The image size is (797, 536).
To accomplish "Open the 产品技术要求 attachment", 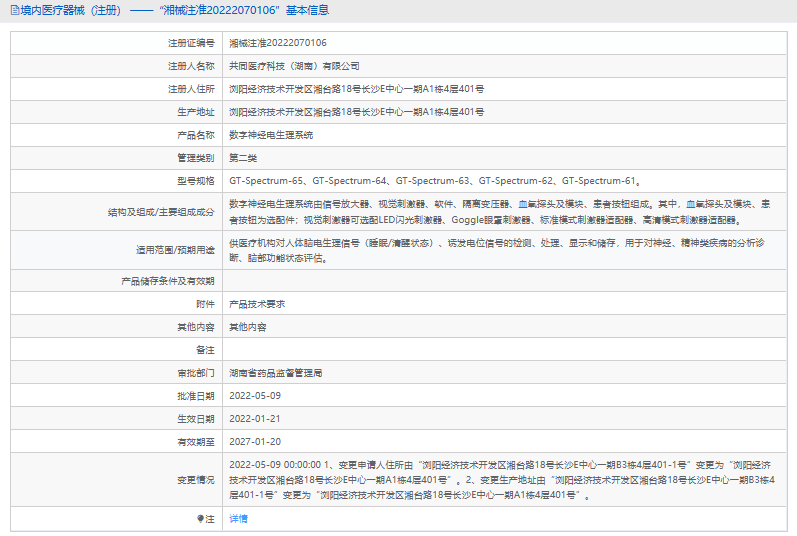I will tap(257, 304).
